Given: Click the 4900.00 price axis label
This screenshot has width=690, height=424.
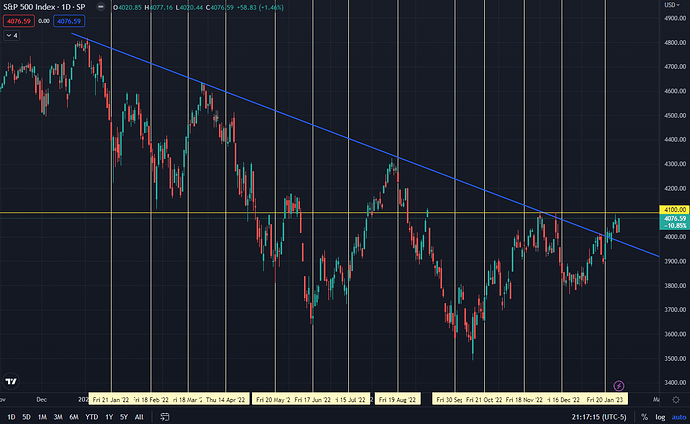Looking at the screenshot, I should pyautogui.click(x=675, y=18).
